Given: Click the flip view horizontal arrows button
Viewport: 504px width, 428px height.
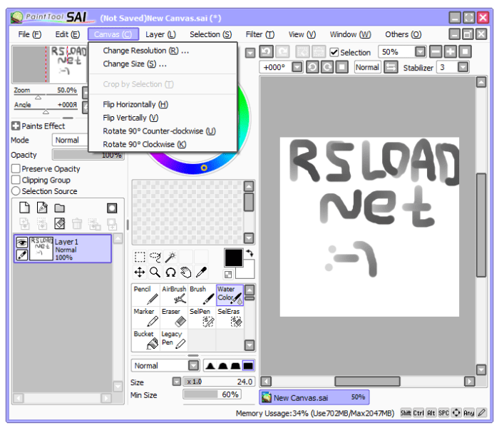Looking at the screenshot, I should tap(391, 67).
